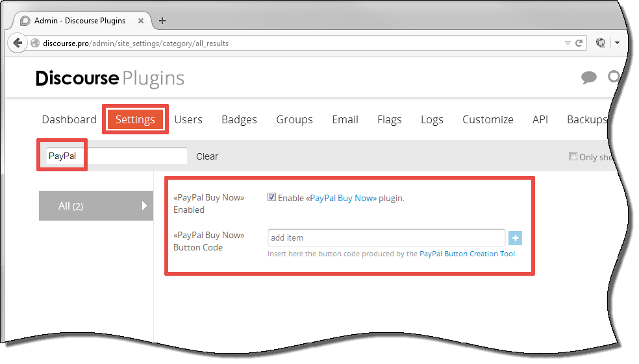Open the Settings admin tab
The height and width of the screenshot is (364, 639).
(x=135, y=119)
